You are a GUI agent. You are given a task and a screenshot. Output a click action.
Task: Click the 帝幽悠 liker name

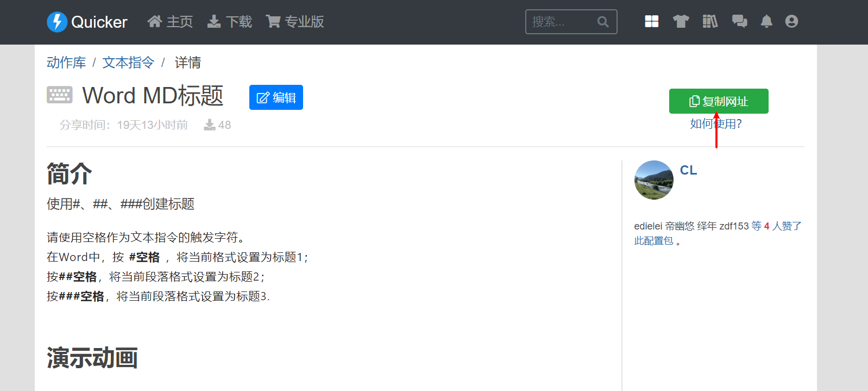click(x=680, y=226)
